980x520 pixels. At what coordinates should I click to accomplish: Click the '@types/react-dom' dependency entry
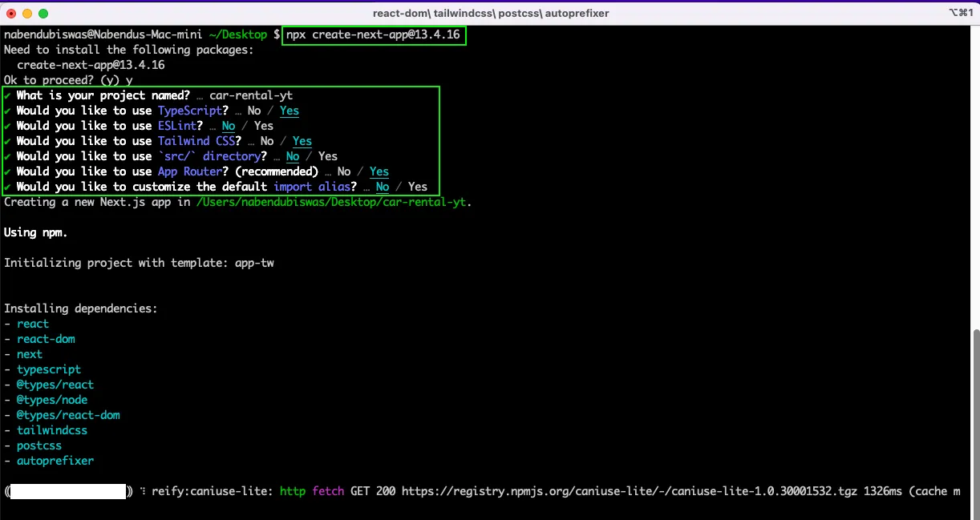coord(68,415)
